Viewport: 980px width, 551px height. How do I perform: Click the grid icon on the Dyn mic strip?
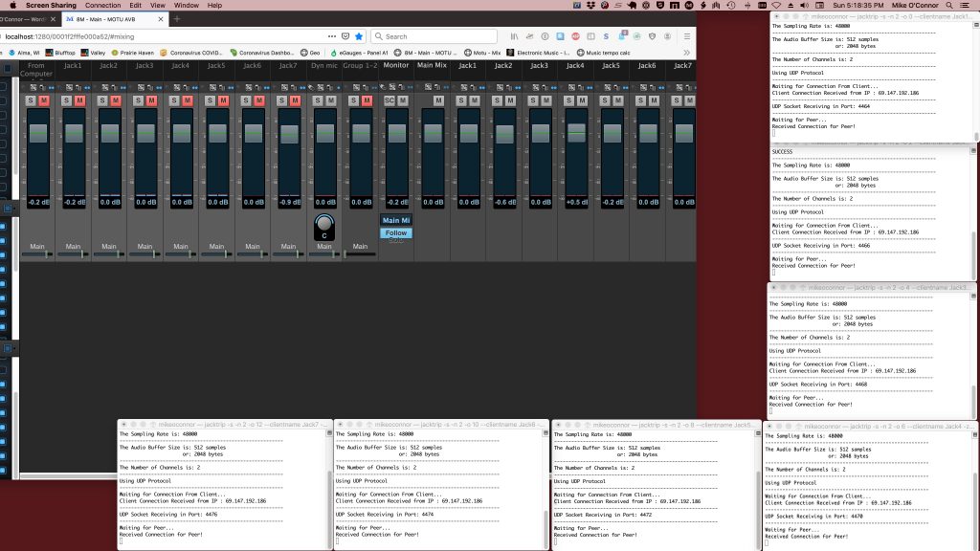[x=321, y=87]
